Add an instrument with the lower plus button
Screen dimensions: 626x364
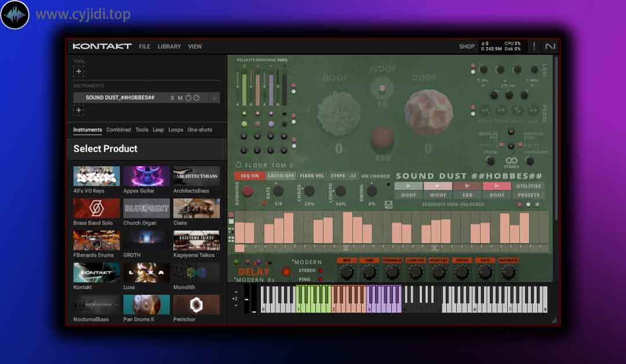[x=79, y=110]
